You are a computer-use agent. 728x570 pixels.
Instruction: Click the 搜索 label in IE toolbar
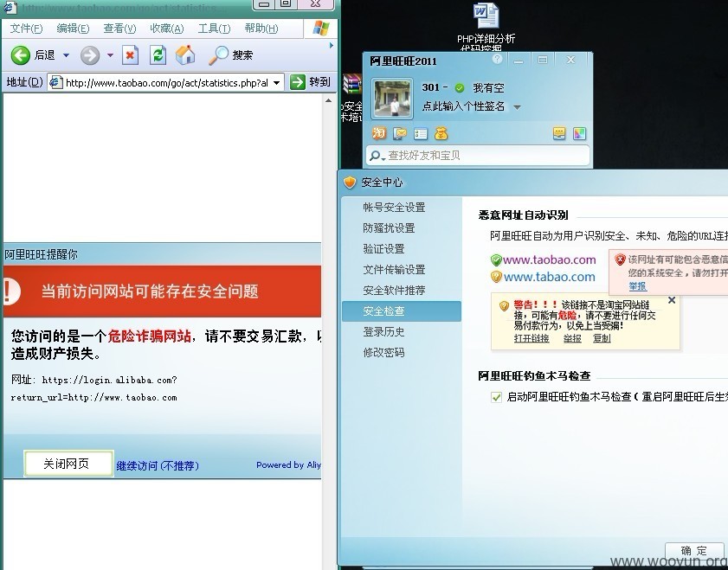tap(242, 55)
